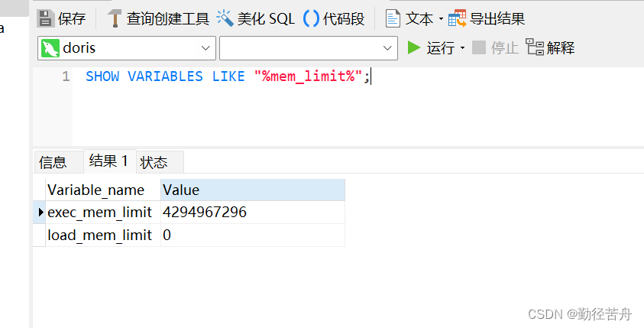644x328 pixels.
Task: Click the doris connection dolphin icon
Action: [50, 48]
